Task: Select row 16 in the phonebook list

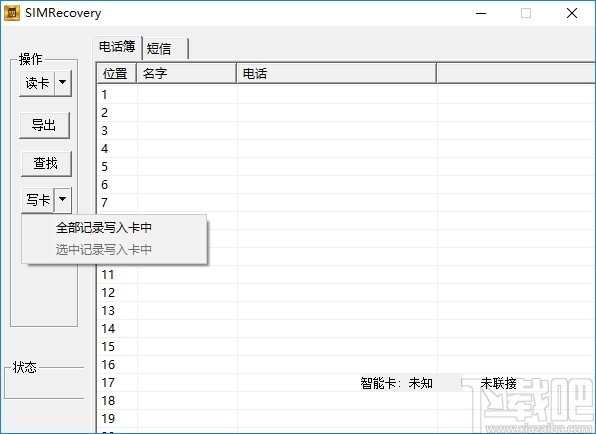Action: tap(346, 364)
